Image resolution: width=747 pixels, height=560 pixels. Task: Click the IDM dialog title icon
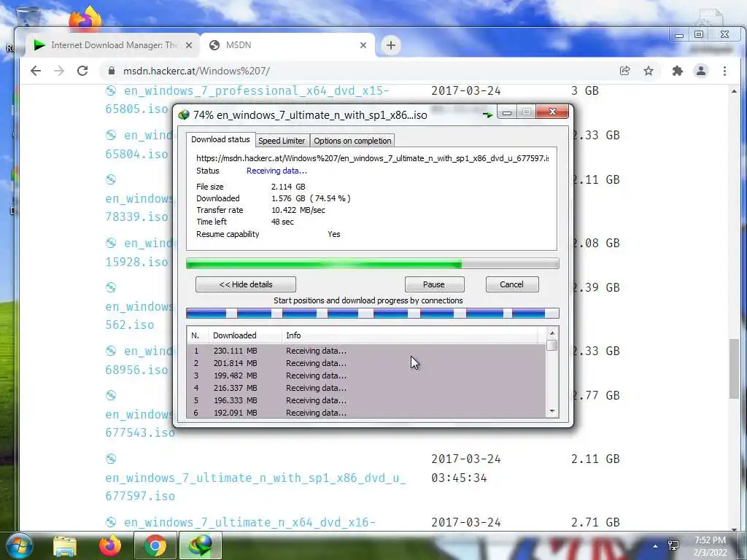click(x=183, y=114)
